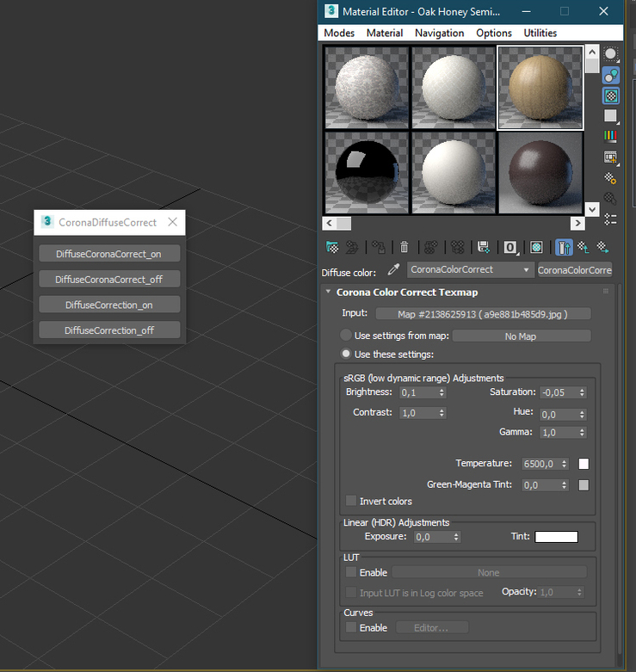Click the Sample UV Tiling square icon
The width and height of the screenshot is (636, 672).
(611, 115)
